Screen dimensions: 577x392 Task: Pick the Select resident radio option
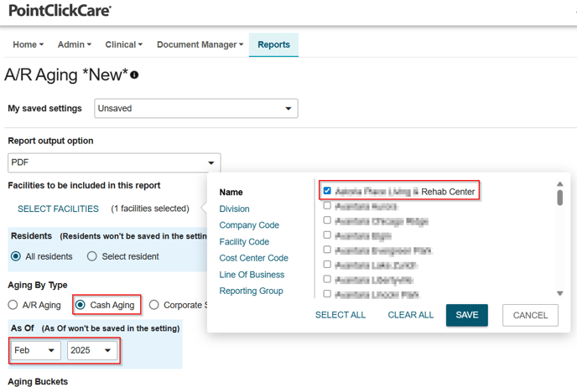(x=92, y=256)
